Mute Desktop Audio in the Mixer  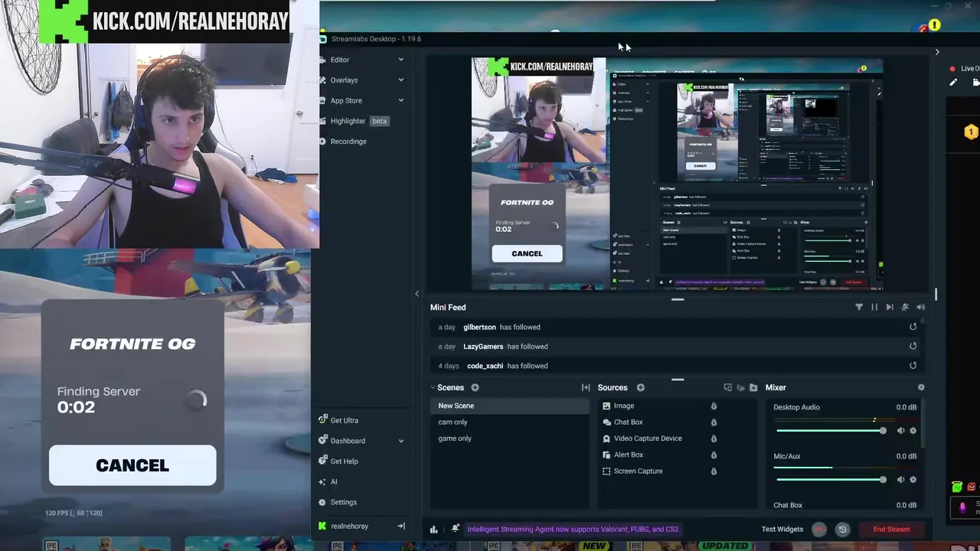coord(900,431)
